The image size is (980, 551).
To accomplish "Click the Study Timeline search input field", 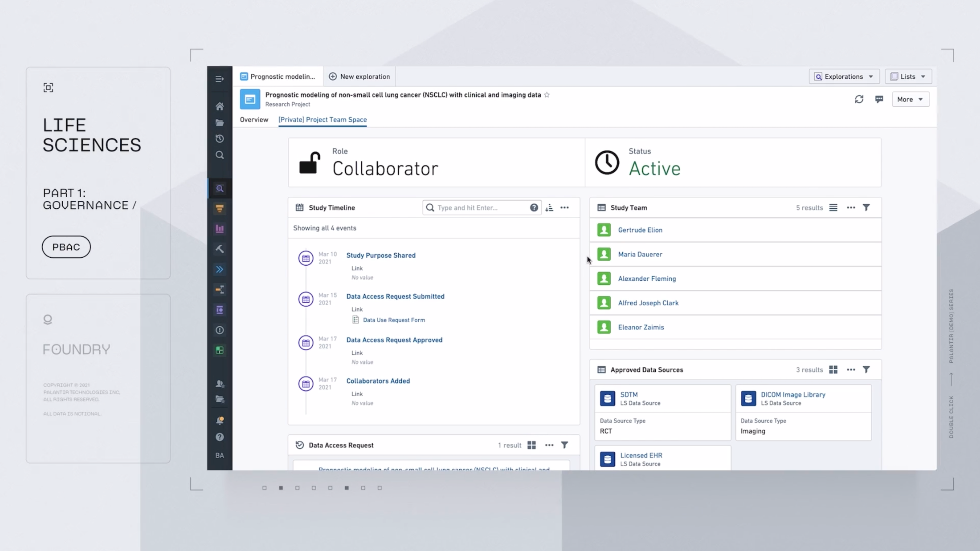I will (x=481, y=207).
